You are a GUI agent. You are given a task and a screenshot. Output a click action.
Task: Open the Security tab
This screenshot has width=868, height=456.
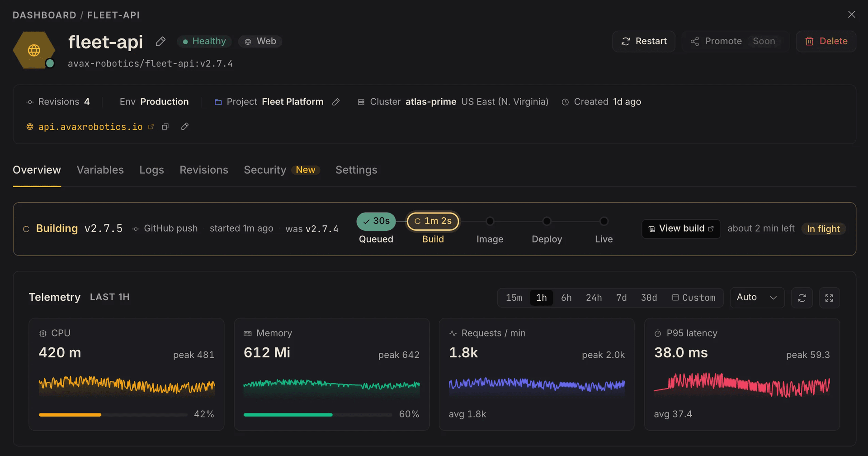coord(282,170)
